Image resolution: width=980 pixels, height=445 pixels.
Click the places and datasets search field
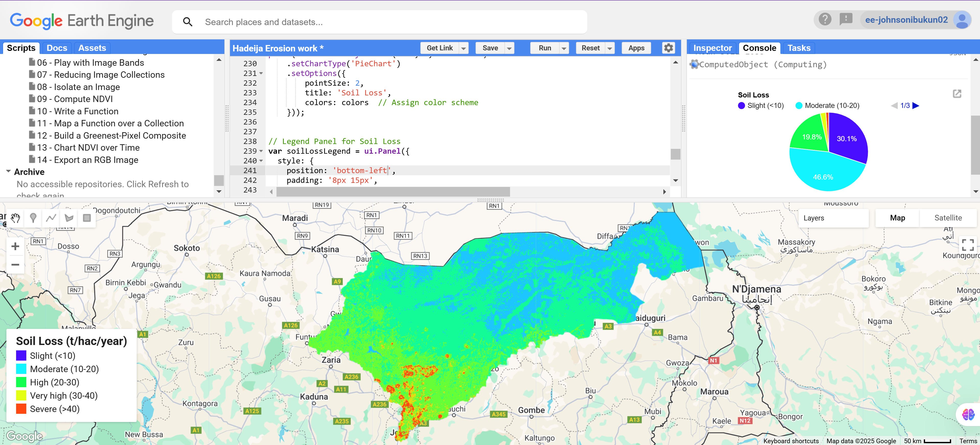coord(381,22)
